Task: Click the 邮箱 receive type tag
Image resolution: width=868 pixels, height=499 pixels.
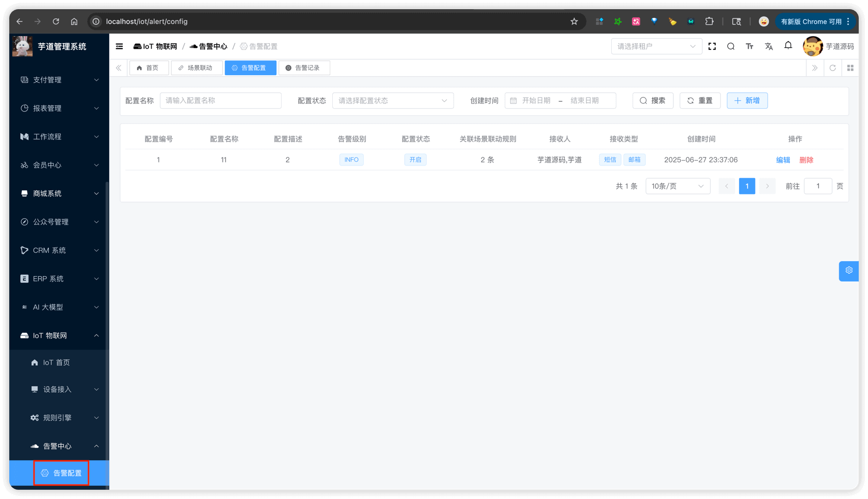Action: (x=635, y=159)
